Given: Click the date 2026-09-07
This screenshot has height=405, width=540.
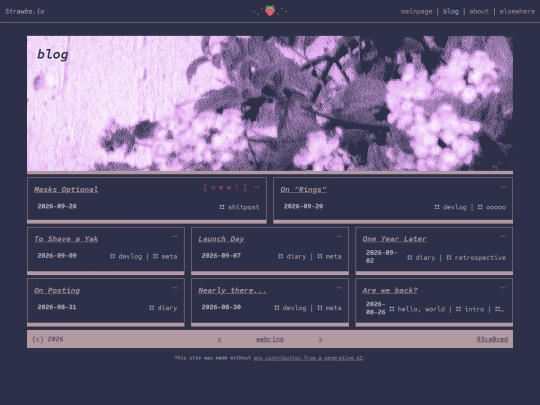Looking at the screenshot, I should coord(221,256).
